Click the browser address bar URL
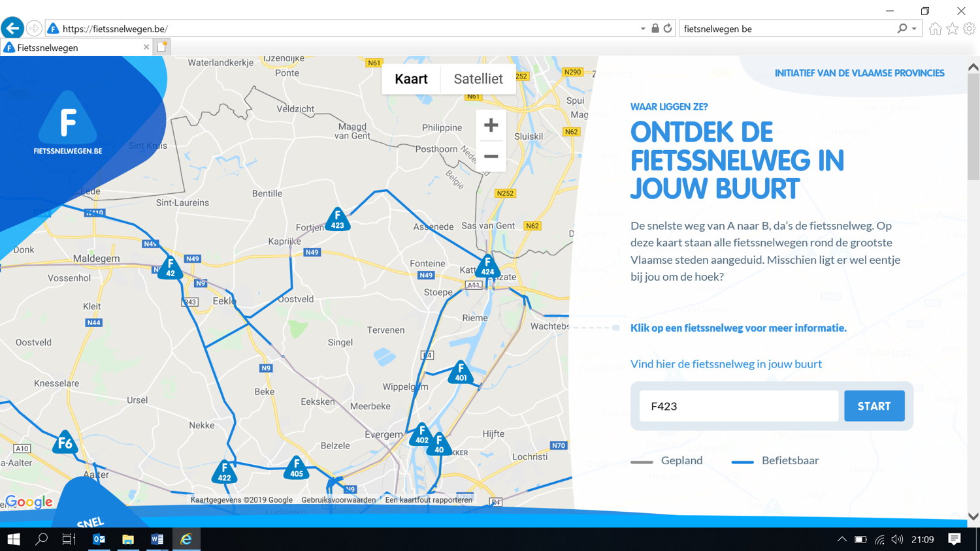The width and height of the screenshot is (980, 551). point(116,29)
